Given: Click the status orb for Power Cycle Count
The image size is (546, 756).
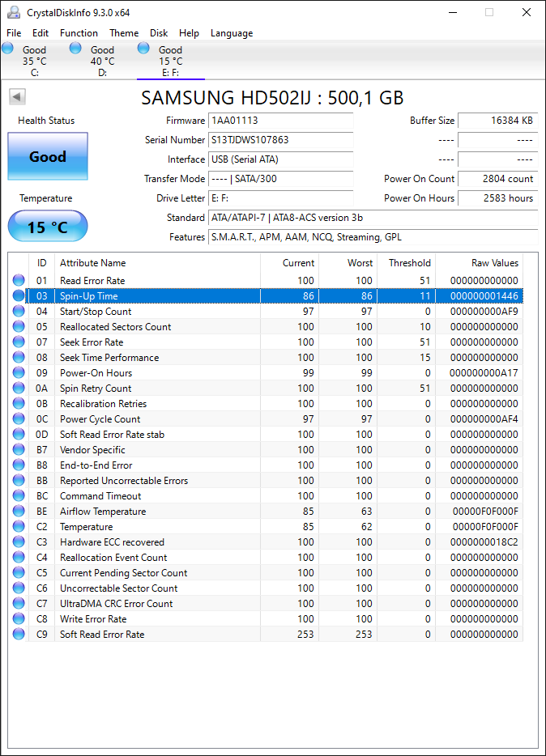Looking at the screenshot, I should pyautogui.click(x=19, y=418).
